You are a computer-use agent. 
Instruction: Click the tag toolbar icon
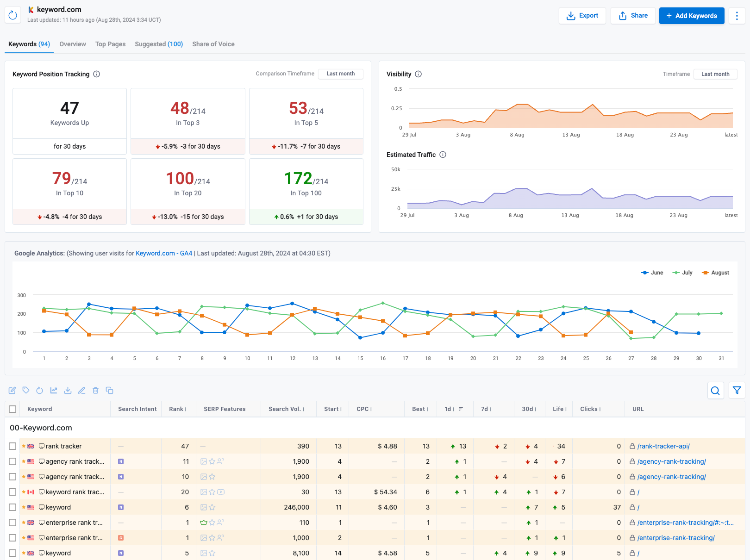26,391
